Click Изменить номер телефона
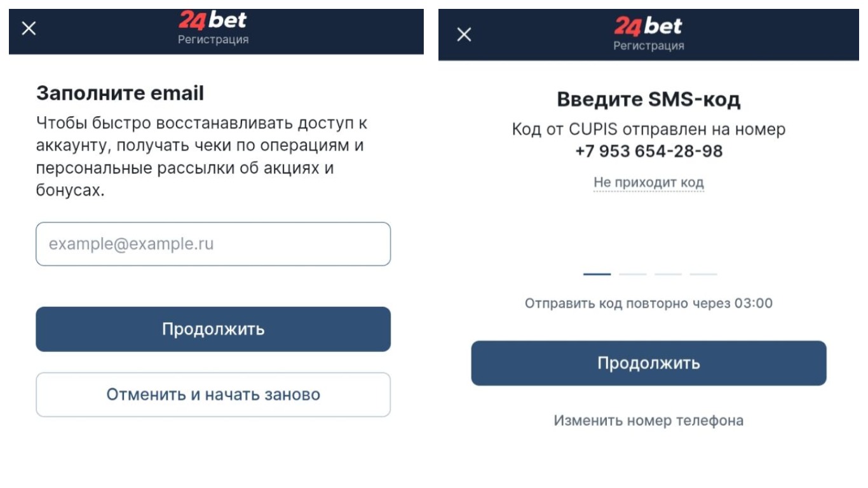The image size is (868, 488). point(649,420)
